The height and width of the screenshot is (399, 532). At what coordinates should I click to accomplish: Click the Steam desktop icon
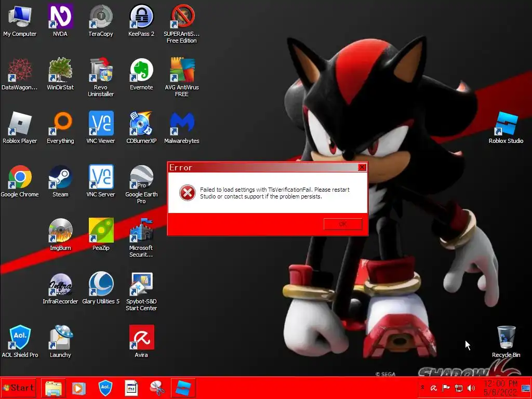pos(60,181)
